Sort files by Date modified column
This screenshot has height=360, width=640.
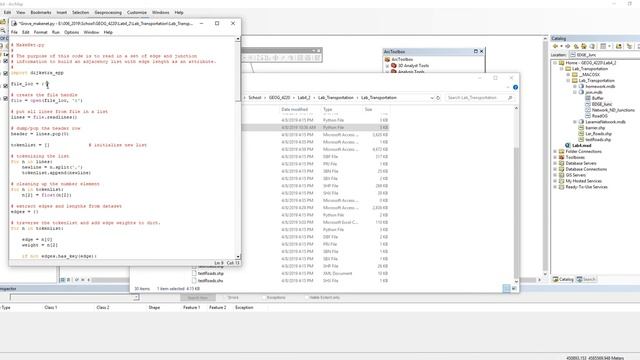coord(295,110)
